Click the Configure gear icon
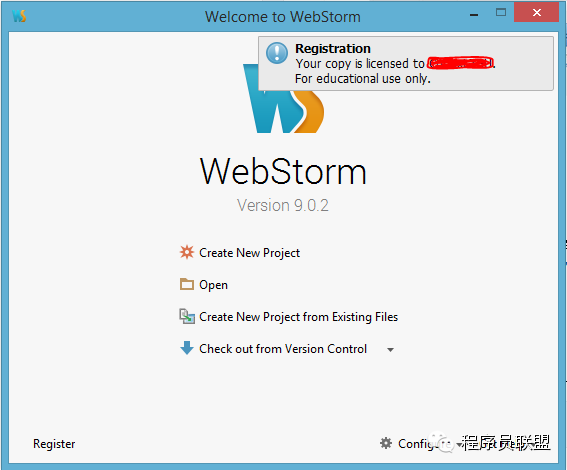Image resolution: width=567 pixels, height=470 pixels. pos(386,443)
